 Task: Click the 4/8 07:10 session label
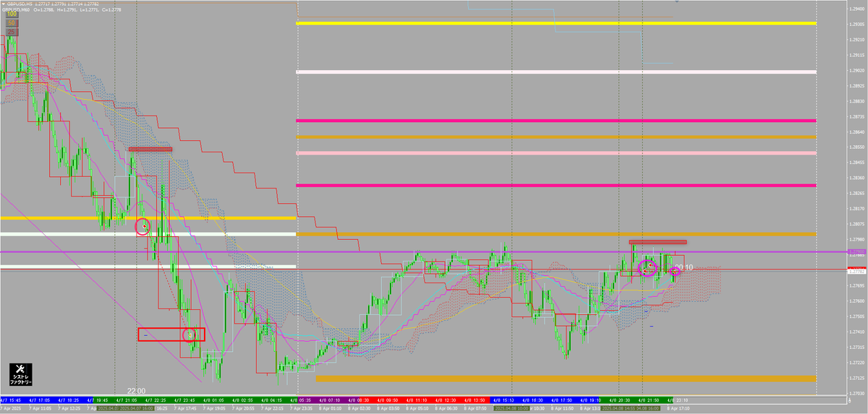point(329,400)
